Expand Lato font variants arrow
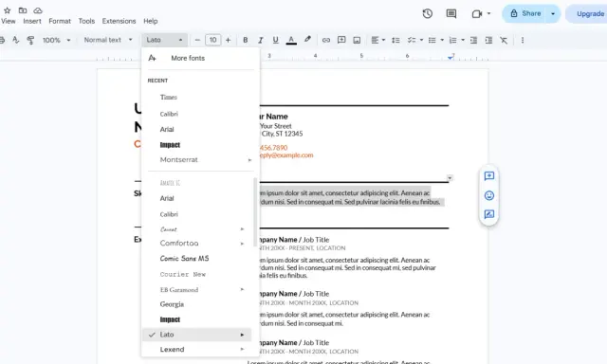Viewport: 607px width, 364px height. point(243,335)
